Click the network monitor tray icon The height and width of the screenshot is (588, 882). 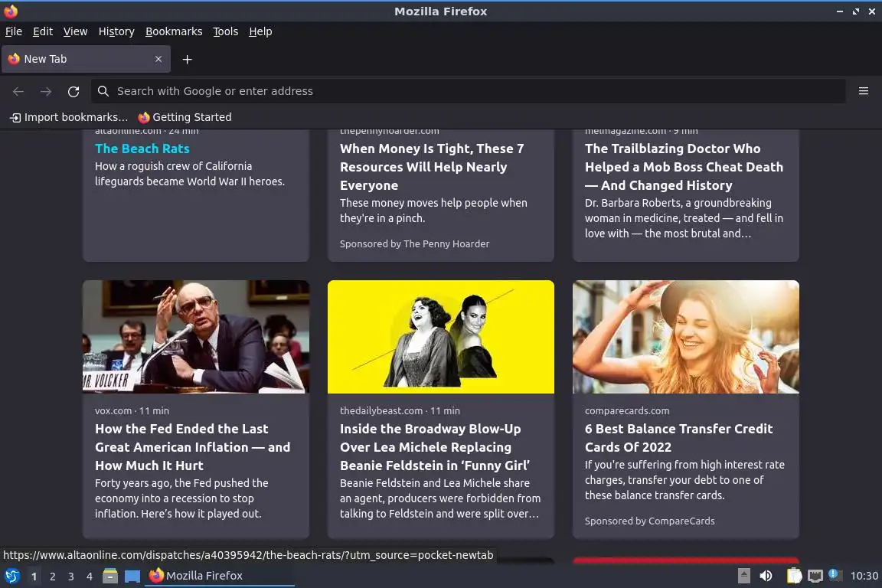815,576
